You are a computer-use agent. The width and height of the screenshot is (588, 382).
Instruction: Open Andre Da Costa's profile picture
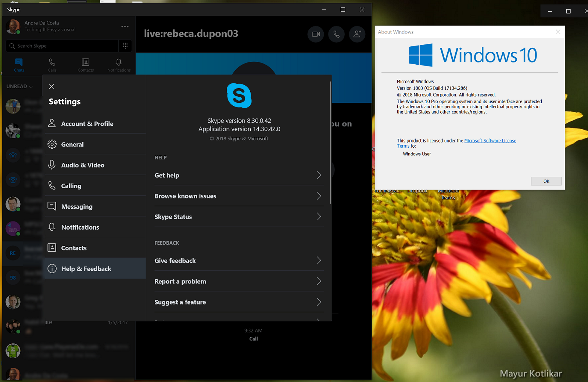click(13, 26)
